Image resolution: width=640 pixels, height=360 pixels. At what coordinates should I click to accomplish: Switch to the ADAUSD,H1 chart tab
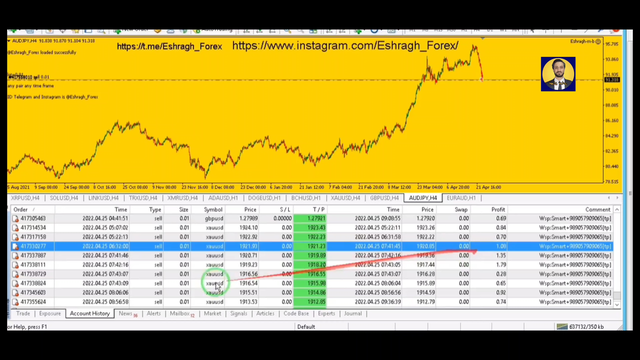[x=223, y=198]
